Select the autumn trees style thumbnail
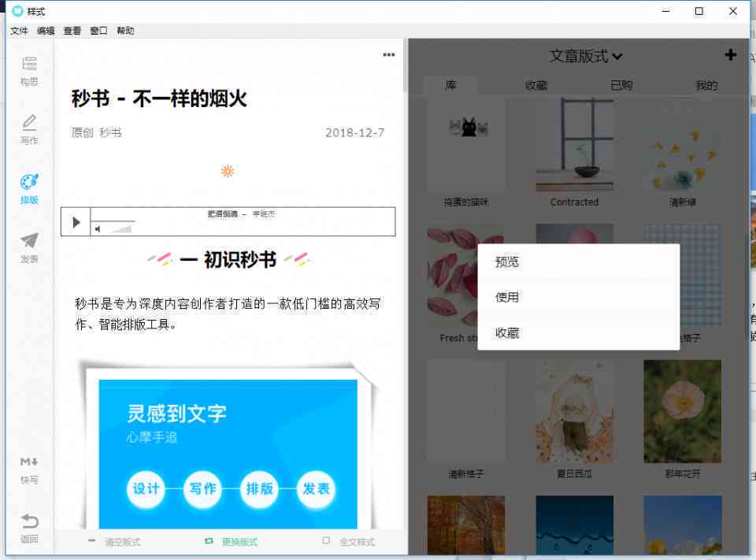The width and height of the screenshot is (756, 560). click(x=466, y=525)
